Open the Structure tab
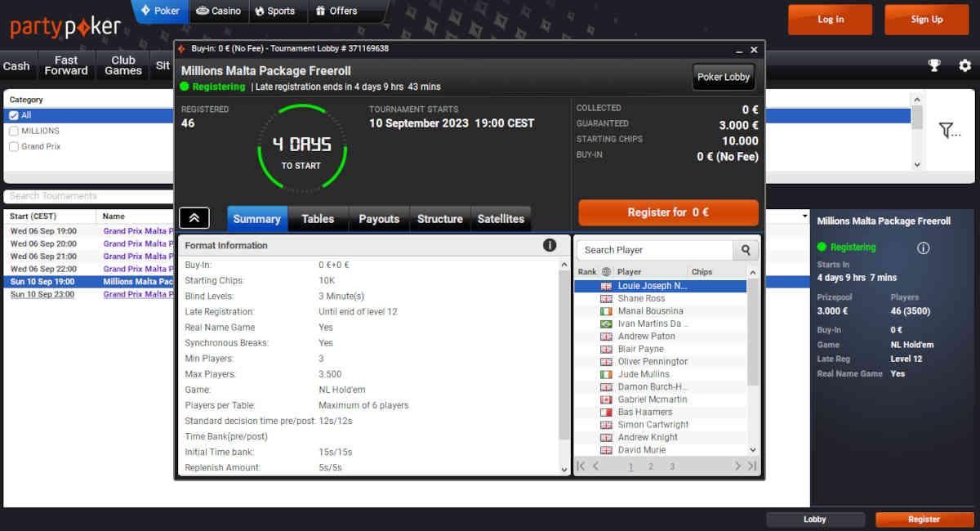 point(440,219)
